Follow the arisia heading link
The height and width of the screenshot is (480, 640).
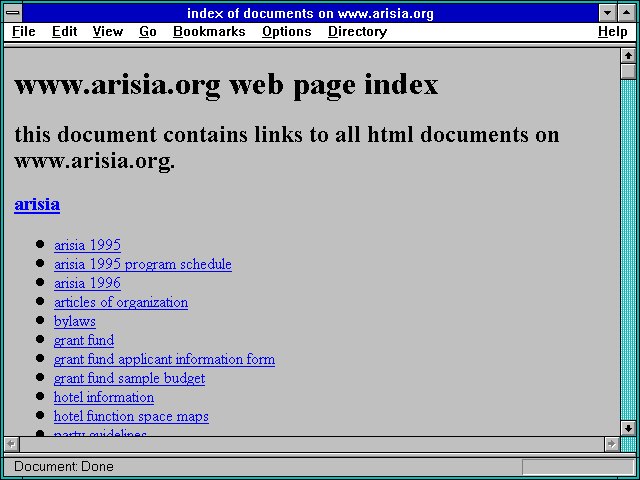(37, 204)
